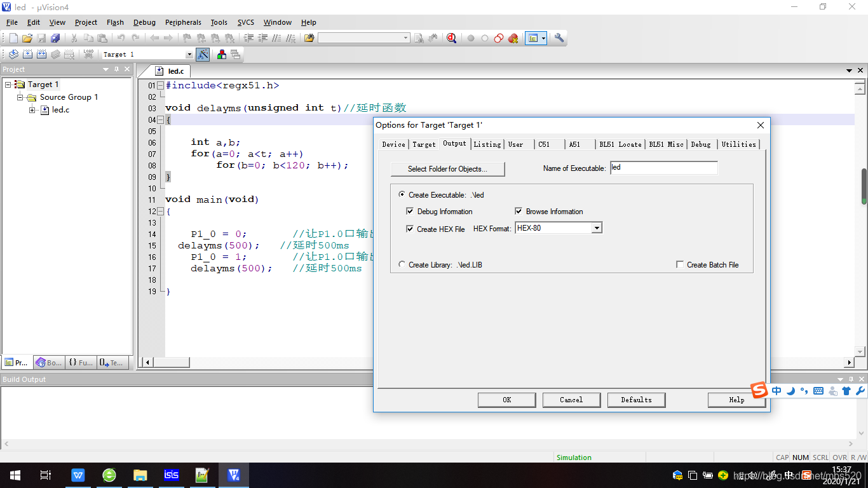Open the ISIS app in taskbar
Image resolution: width=868 pixels, height=488 pixels.
pos(171,475)
